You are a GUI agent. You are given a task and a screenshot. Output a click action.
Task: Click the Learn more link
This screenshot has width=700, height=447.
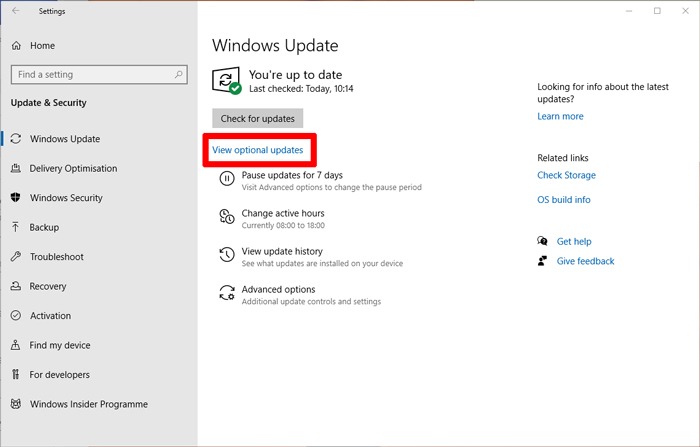(x=560, y=116)
